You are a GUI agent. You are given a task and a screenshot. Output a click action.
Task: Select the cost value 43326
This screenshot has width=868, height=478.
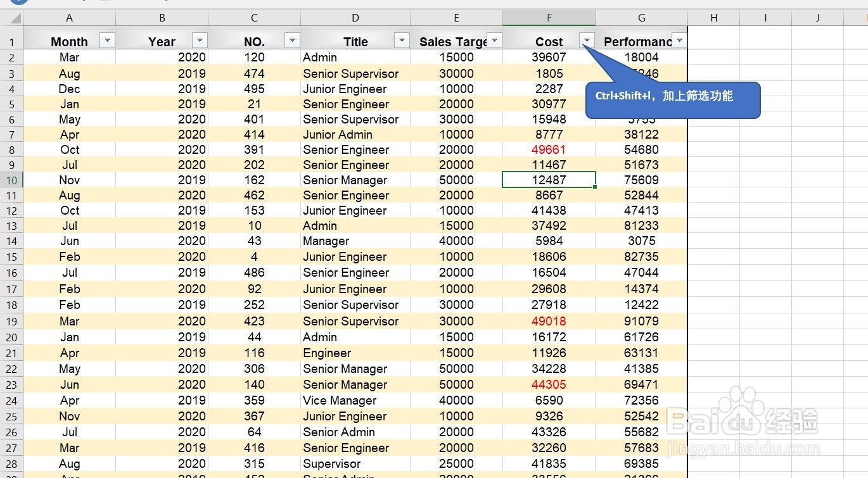click(x=549, y=432)
